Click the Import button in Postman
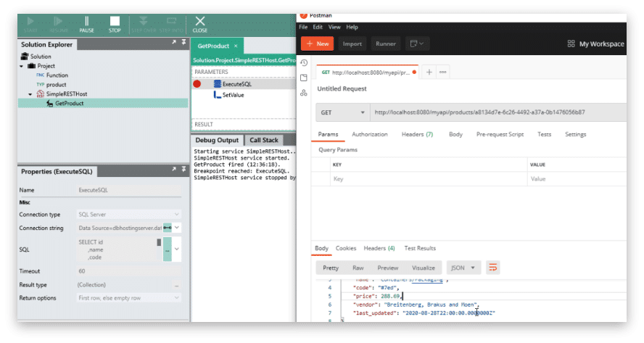This screenshot has width=644, height=343. click(352, 44)
